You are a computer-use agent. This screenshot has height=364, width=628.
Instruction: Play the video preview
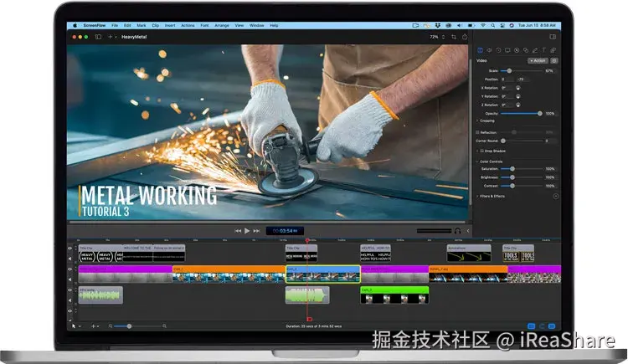pyautogui.click(x=247, y=231)
